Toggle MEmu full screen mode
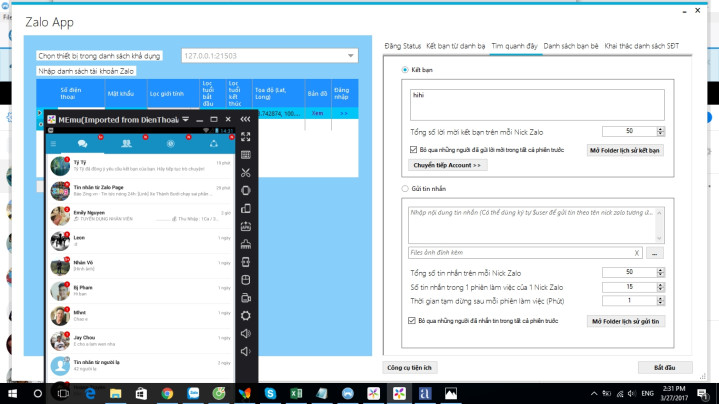 click(x=246, y=137)
